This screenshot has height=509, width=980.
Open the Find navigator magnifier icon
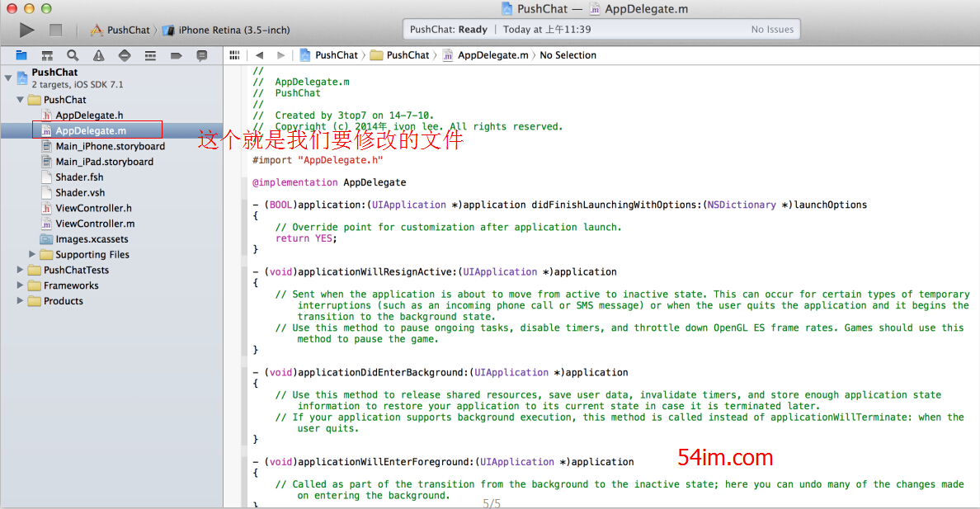point(73,55)
